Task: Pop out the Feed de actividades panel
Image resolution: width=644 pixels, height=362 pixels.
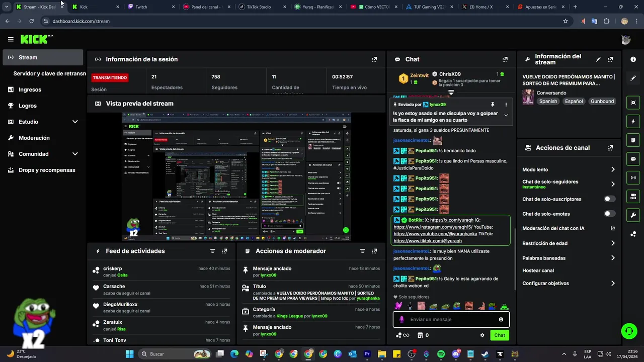Action: [224, 251]
